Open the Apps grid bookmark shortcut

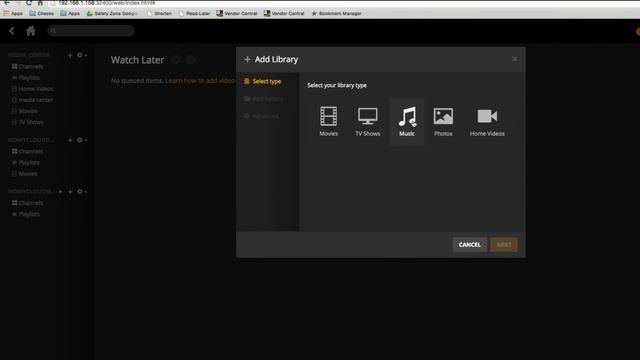[13, 13]
